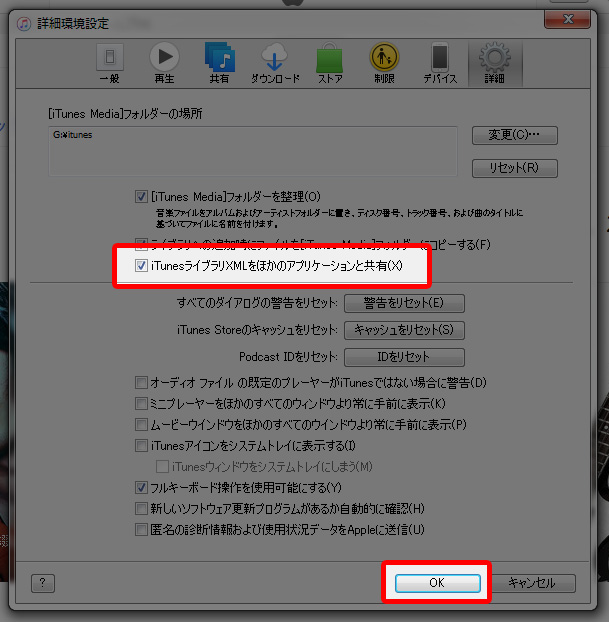Open the ストア (Store) preferences icon
The width and height of the screenshot is (609, 622).
pos(329,63)
